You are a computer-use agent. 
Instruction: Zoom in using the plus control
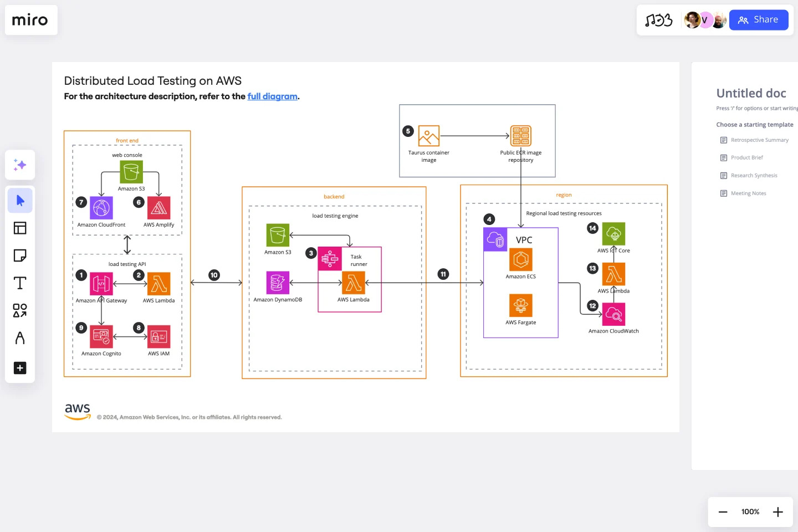click(x=777, y=511)
